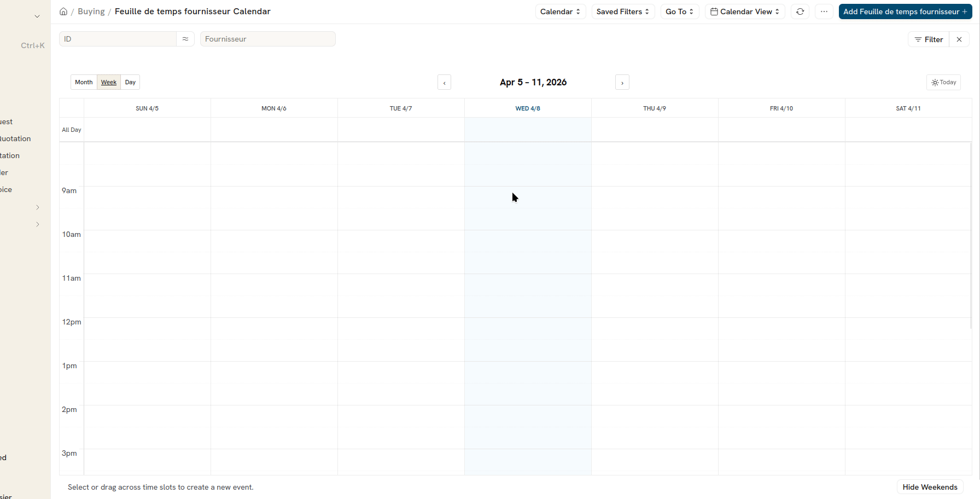Clear filters with the X icon
The image size is (980, 499).
959,39
